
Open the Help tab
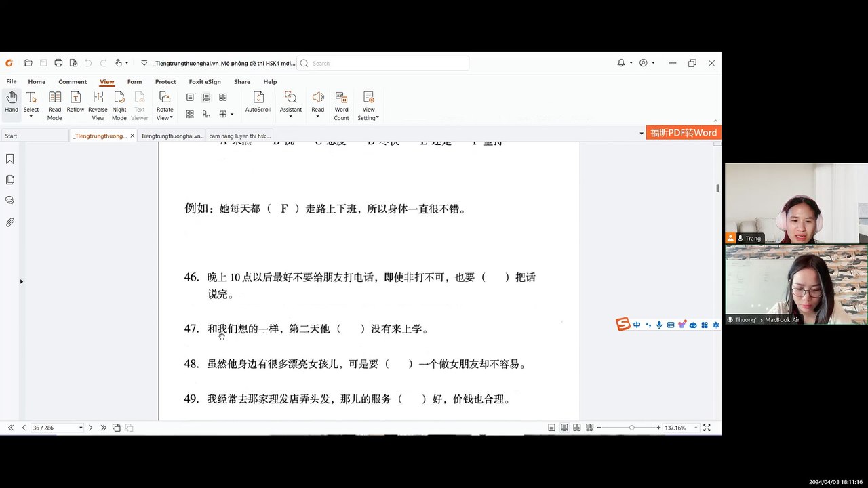pyautogui.click(x=270, y=82)
